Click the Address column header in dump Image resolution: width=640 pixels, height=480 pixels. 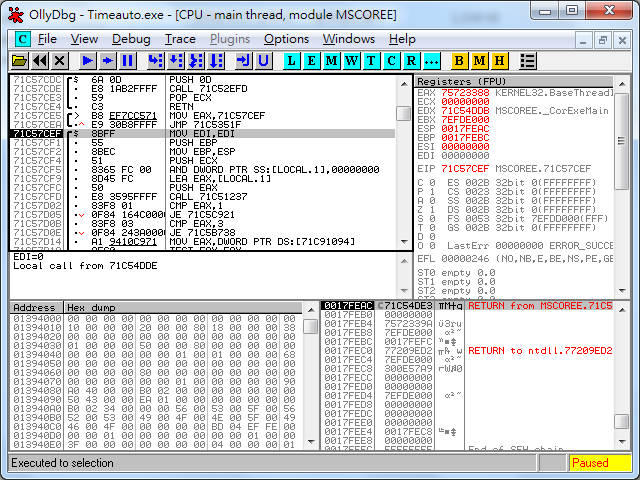[x=36, y=307]
